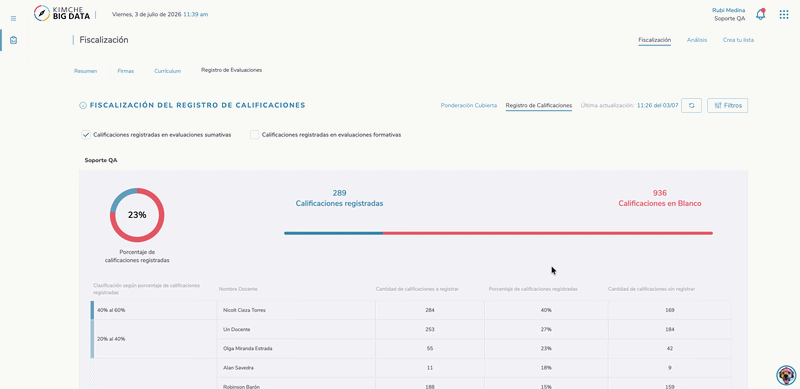The image size is (800, 389).
Task: Open the support chat avatar
Action: [x=786, y=375]
